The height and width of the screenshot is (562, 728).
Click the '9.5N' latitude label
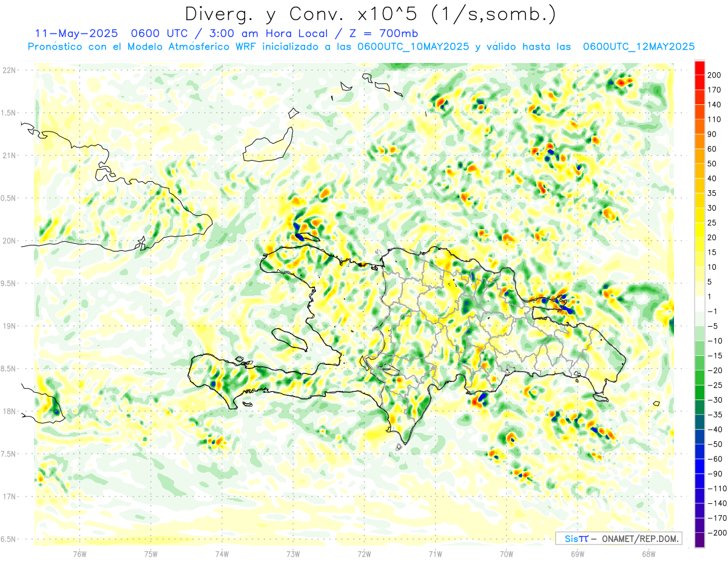[8, 283]
